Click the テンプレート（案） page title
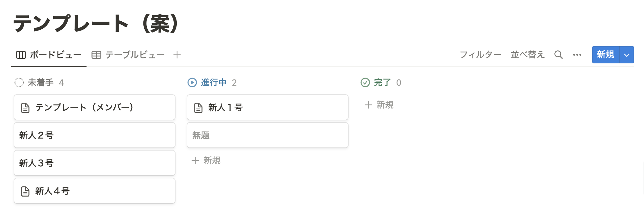Viewport: 644px width, 209px height. [x=95, y=23]
